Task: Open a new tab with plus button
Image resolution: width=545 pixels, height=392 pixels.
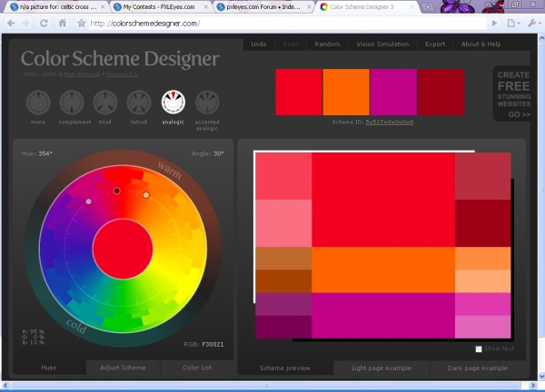Action: (428, 6)
